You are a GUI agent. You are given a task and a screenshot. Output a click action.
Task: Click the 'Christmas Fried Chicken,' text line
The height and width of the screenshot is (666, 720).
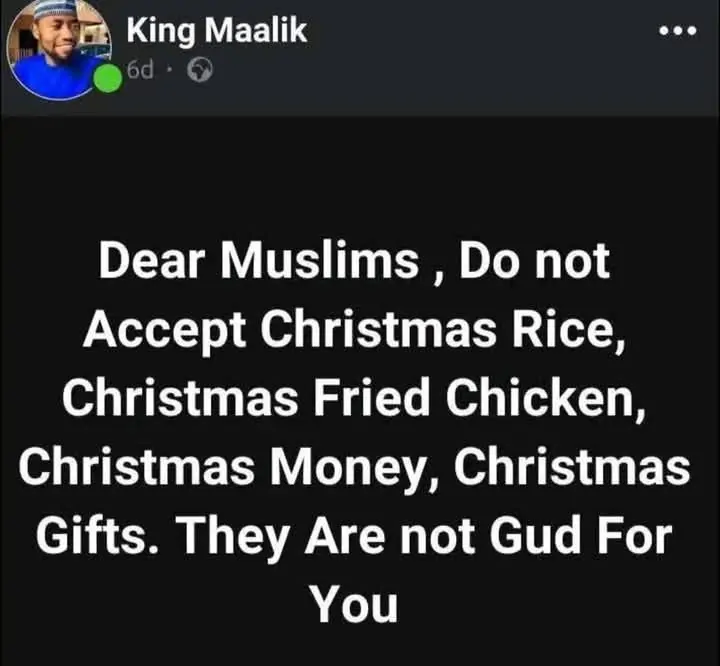[x=354, y=398]
